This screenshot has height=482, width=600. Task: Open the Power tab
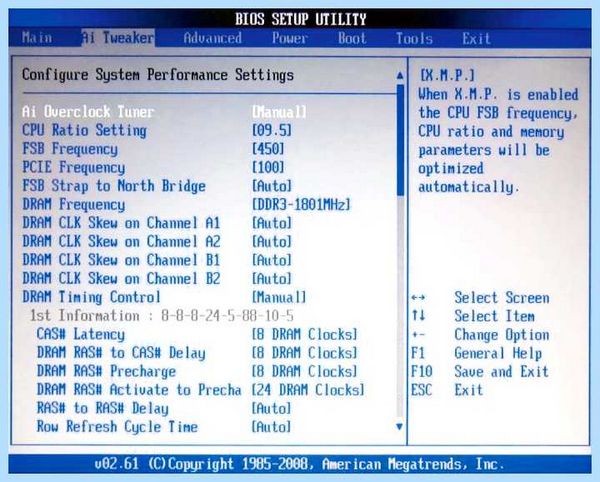point(290,38)
